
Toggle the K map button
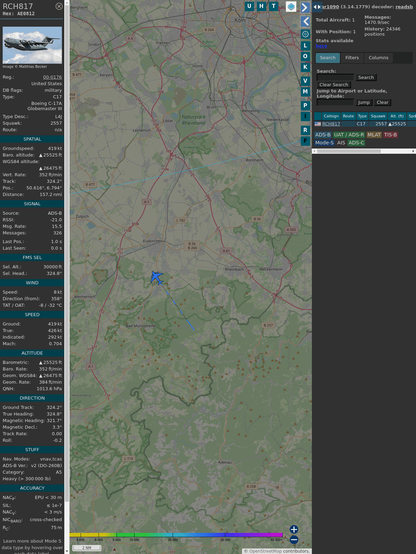(305, 67)
